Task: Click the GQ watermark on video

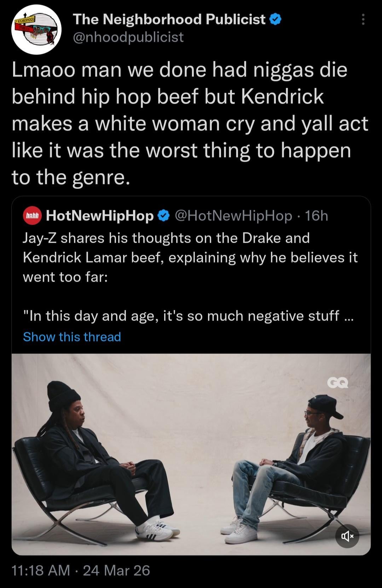Action: tap(337, 383)
